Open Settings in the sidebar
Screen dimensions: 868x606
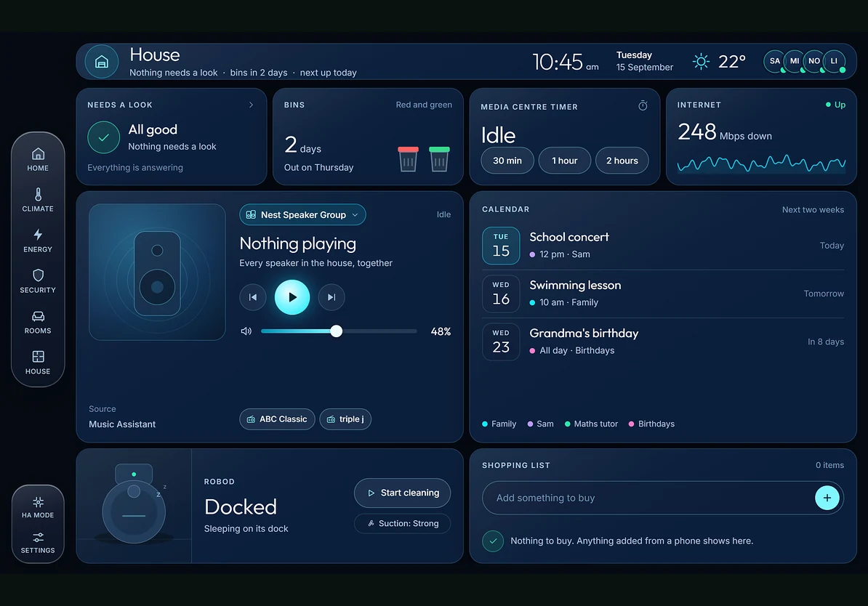[x=38, y=542]
